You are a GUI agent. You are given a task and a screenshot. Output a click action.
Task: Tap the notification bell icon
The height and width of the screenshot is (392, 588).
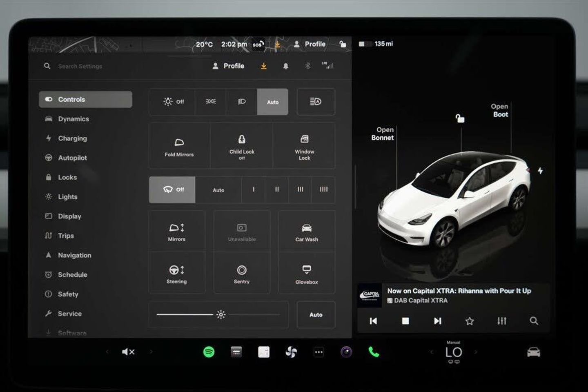pos(286,66)
